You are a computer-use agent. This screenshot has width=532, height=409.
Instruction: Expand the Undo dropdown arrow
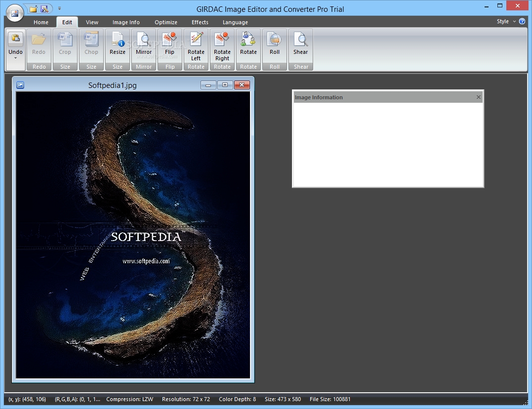tap(15, 58)
